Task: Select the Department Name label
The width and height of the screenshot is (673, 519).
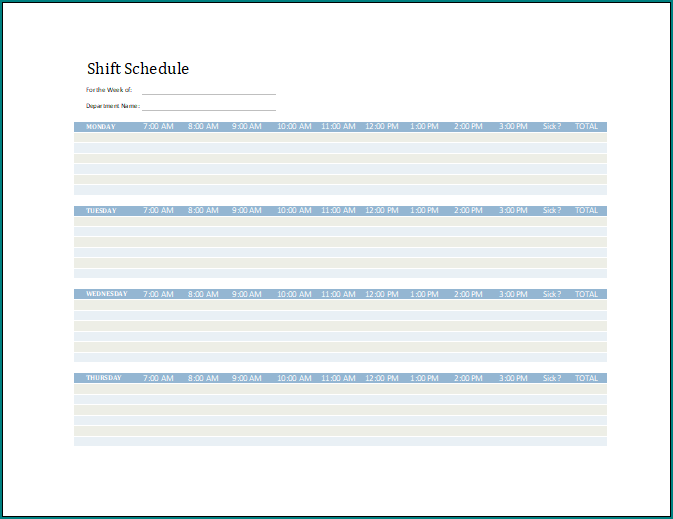Action: click(x=113, y=106)
